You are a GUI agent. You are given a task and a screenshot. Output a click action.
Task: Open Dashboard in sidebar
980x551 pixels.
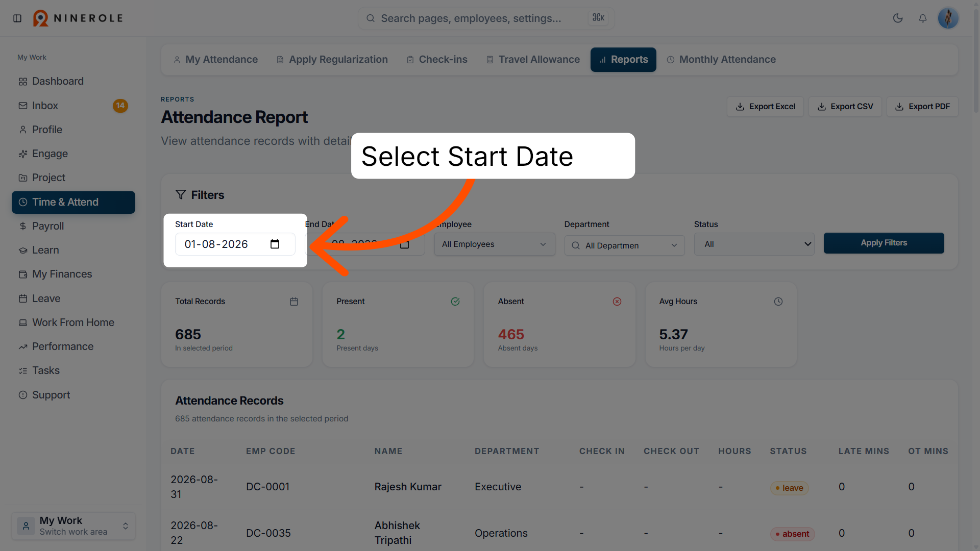click(x=73, y=82)
